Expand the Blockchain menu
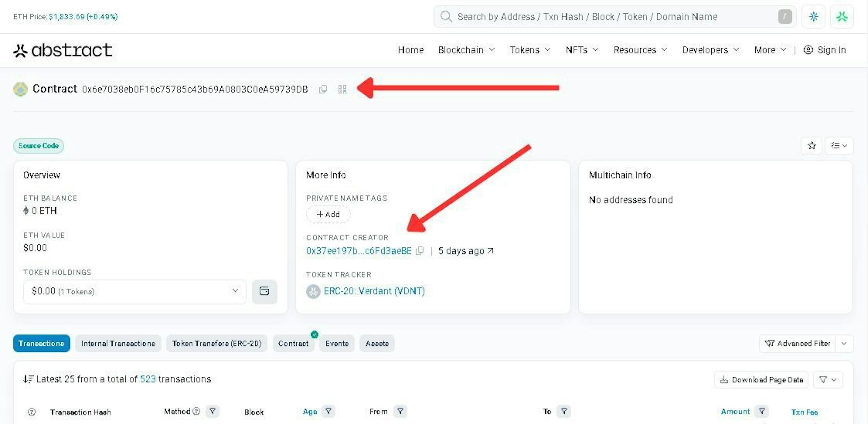Screen dimensions: 868x424 [x=466, y=50]
